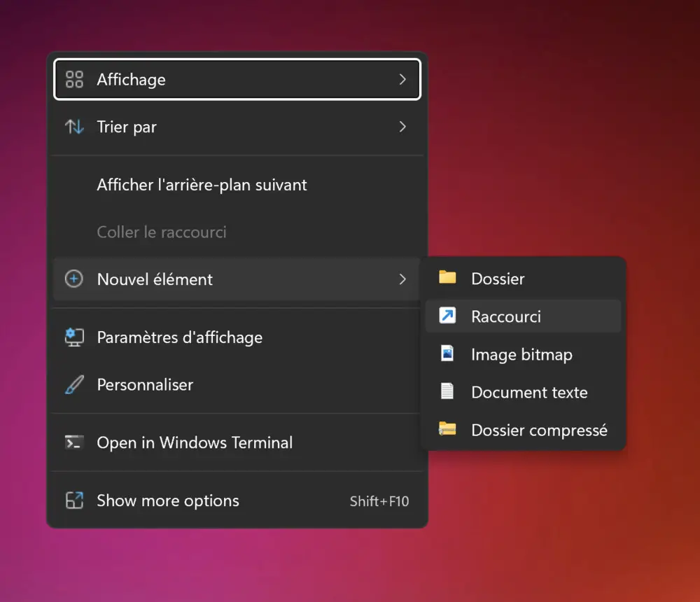The height and width of the screenshot is (602, 700).
Task: Click the Windows Terminal console icon
Action: (74, 443)
